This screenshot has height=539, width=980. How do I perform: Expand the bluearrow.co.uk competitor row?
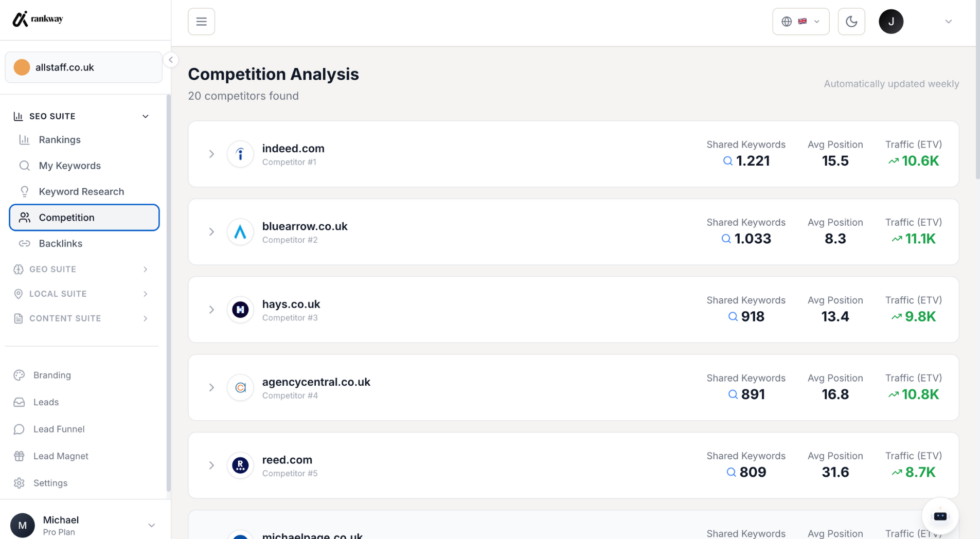point(211,232)
